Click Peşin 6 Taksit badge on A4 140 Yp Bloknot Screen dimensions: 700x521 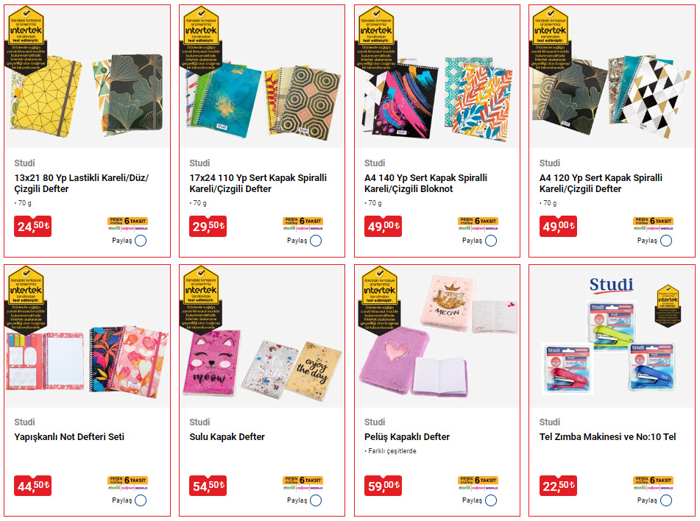(x=478, y=224)
